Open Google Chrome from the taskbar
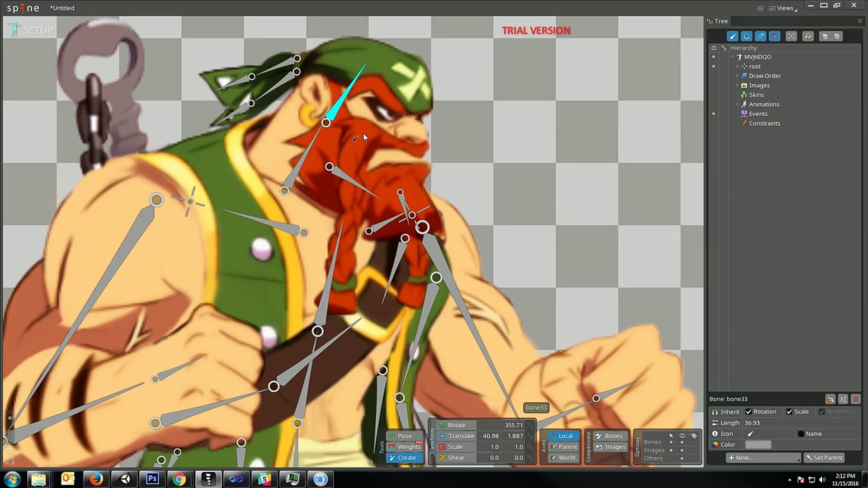The image size is (868, 488). click(x=179, y=479)
